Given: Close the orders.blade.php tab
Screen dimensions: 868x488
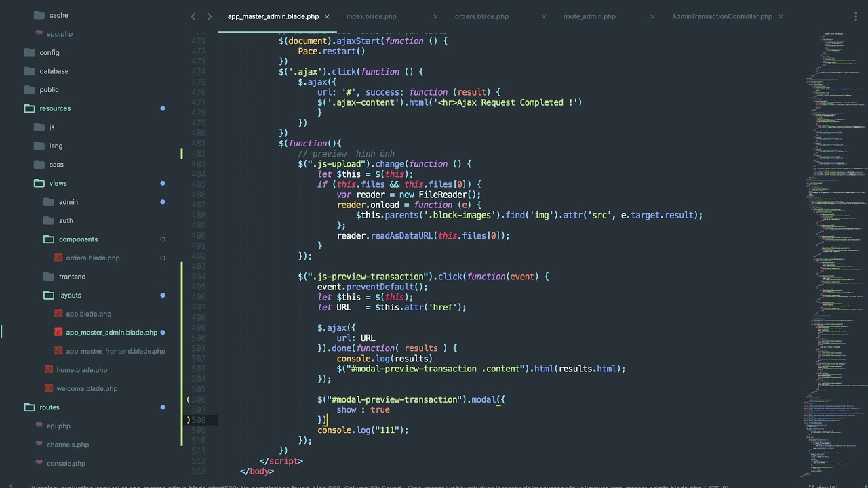Looking at the screenshot, I should 544,16.
